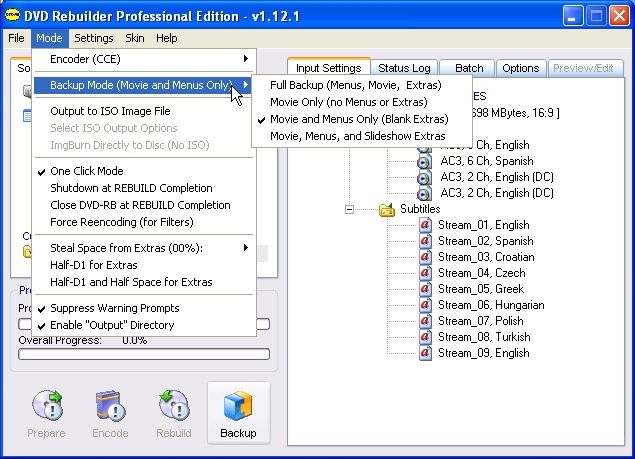This screenshot has width=635, height=459.
Task: Click icon beside Stream_01, English subtitle
Action: (425, 225)
